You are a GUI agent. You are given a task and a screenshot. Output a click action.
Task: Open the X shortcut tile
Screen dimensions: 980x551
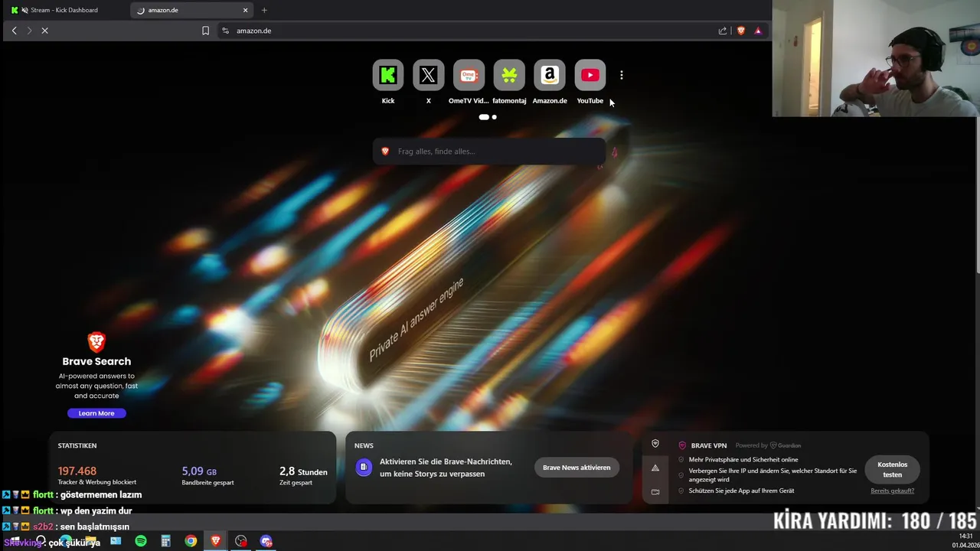click(x=428, y=75)
